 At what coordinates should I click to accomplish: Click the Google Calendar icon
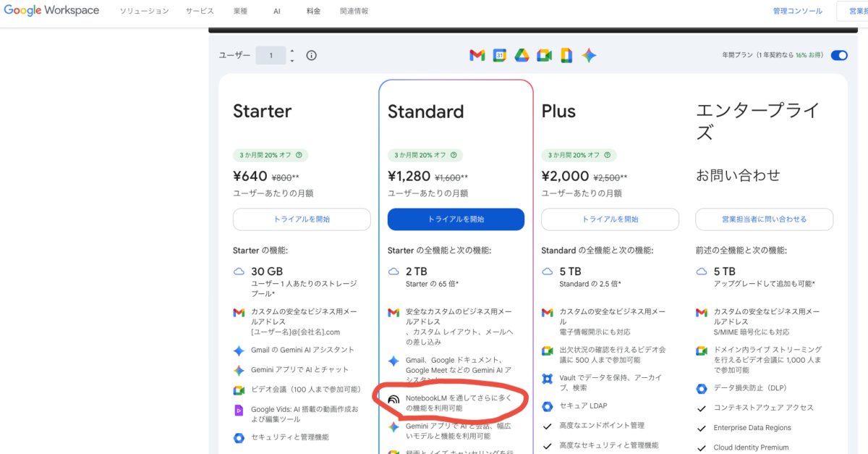[x=499, y=56]
